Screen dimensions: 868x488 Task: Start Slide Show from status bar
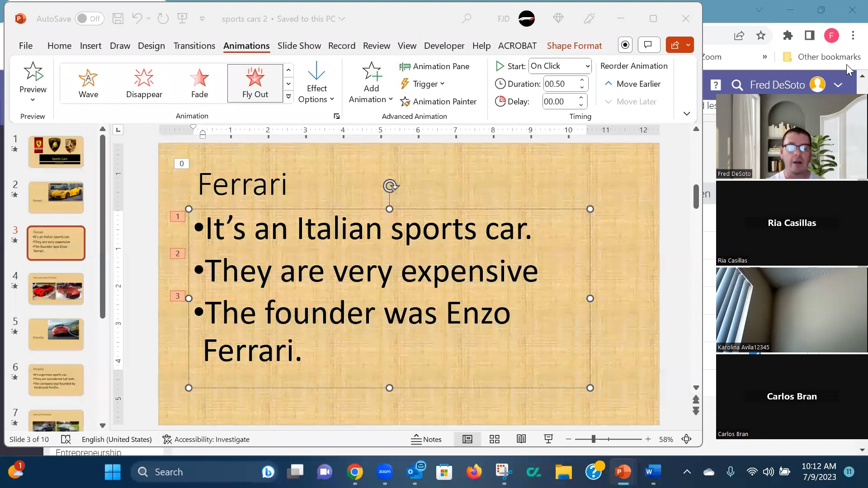(548, 439)
